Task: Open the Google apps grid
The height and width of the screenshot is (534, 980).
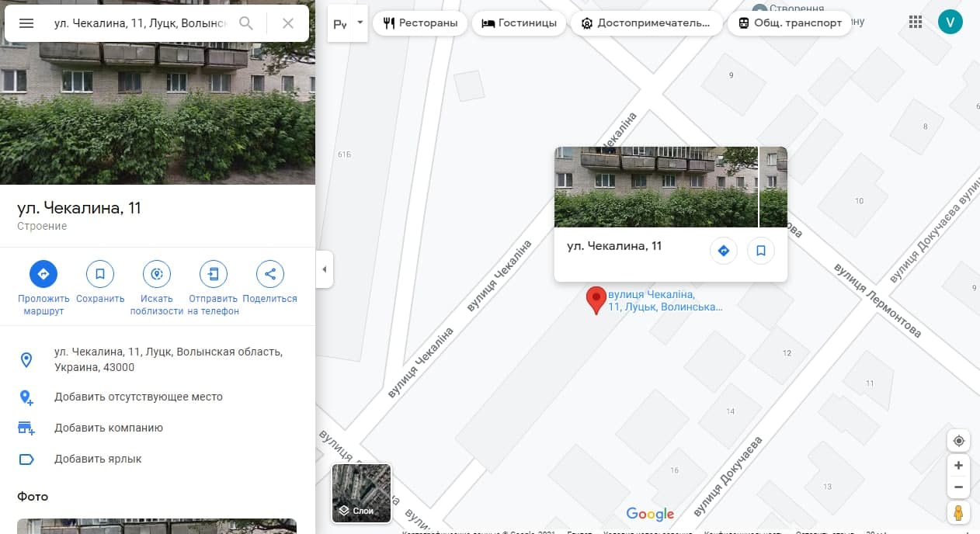Action: click(916, 23)
